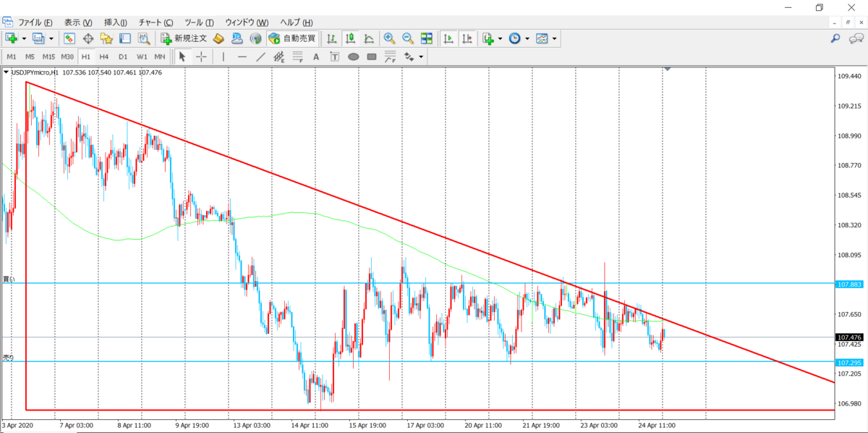Image resolution: width=868 pixels, height=433 pixels.
Task: Open the Market Watch panel icon
Action: click(69, 38)
